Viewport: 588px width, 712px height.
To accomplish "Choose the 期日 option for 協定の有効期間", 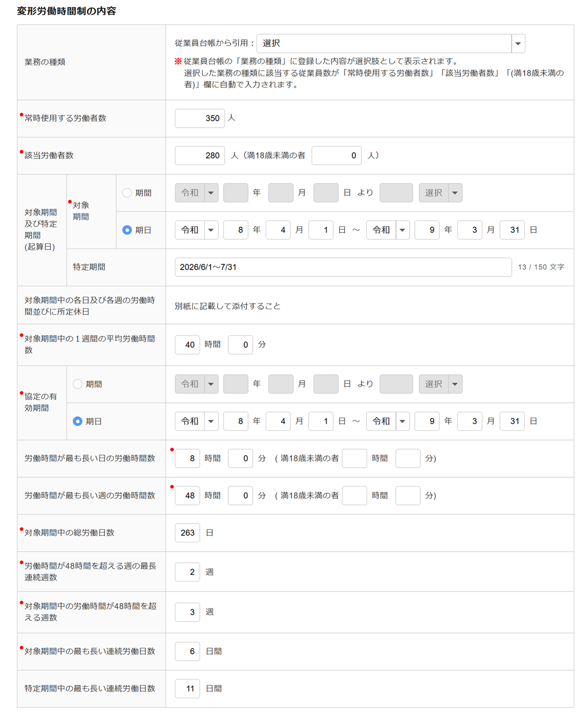I will point(78,421).
